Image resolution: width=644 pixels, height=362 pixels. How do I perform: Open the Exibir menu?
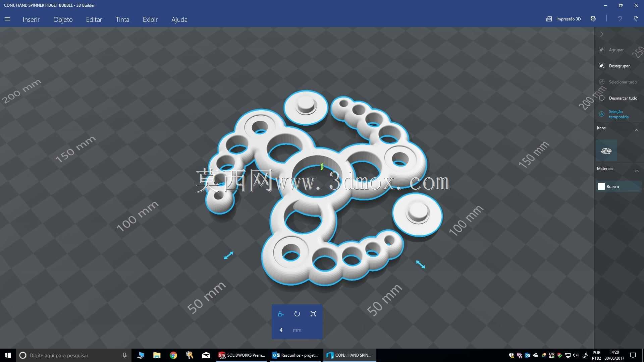150,19
